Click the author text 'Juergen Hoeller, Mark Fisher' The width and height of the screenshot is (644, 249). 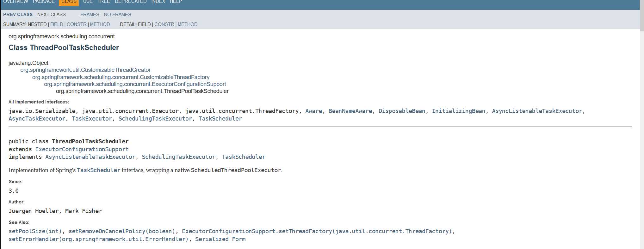(x=55, y=211)
